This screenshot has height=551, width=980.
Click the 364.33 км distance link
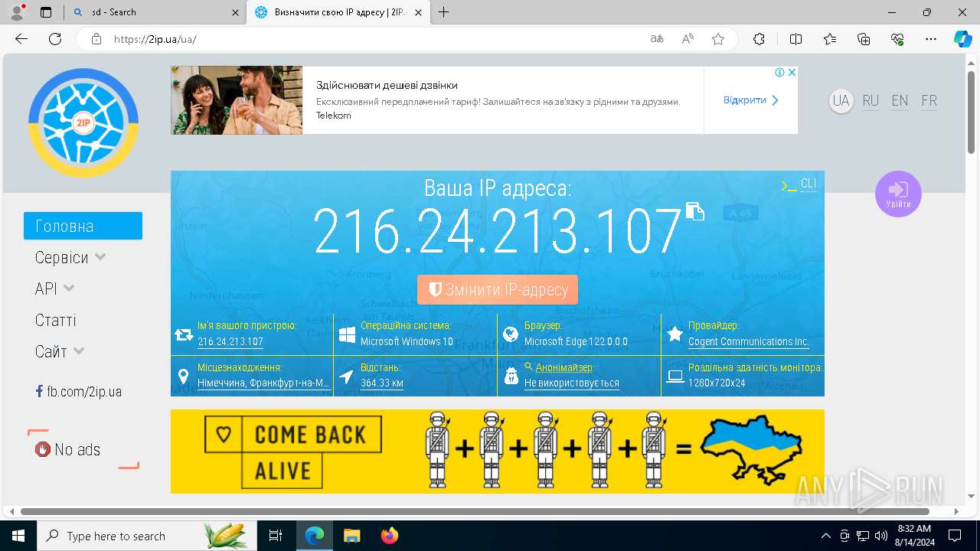[382, 383]
